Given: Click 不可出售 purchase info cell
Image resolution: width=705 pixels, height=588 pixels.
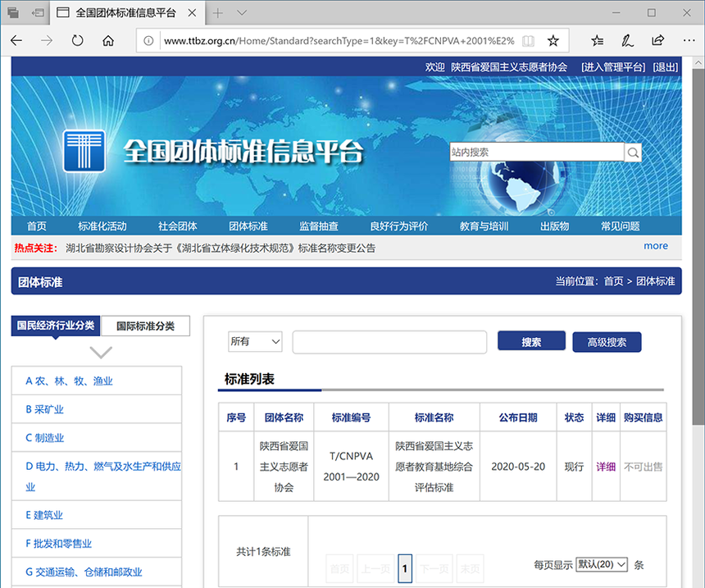Looking at the screenshot, I should (x=643, y=467).
